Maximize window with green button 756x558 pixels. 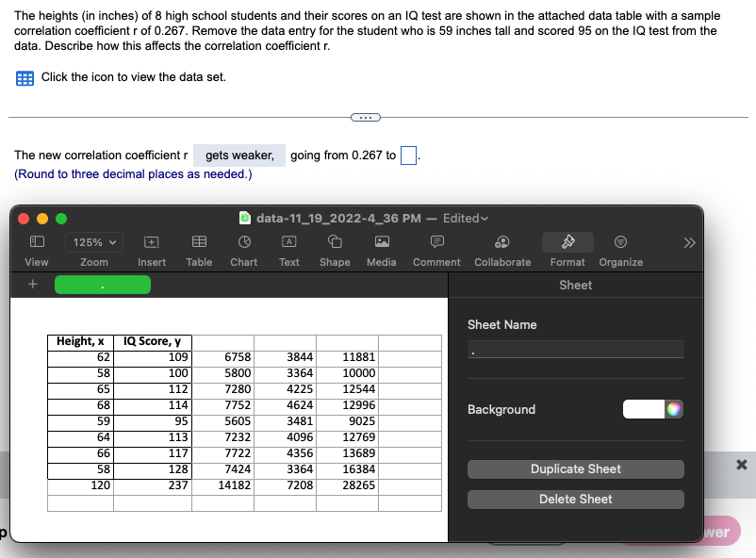point(61,219)
